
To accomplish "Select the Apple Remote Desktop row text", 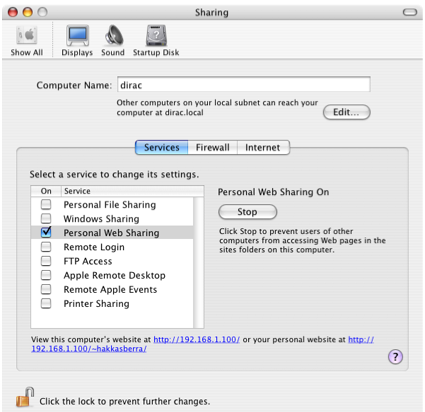I will coord(114,275).
